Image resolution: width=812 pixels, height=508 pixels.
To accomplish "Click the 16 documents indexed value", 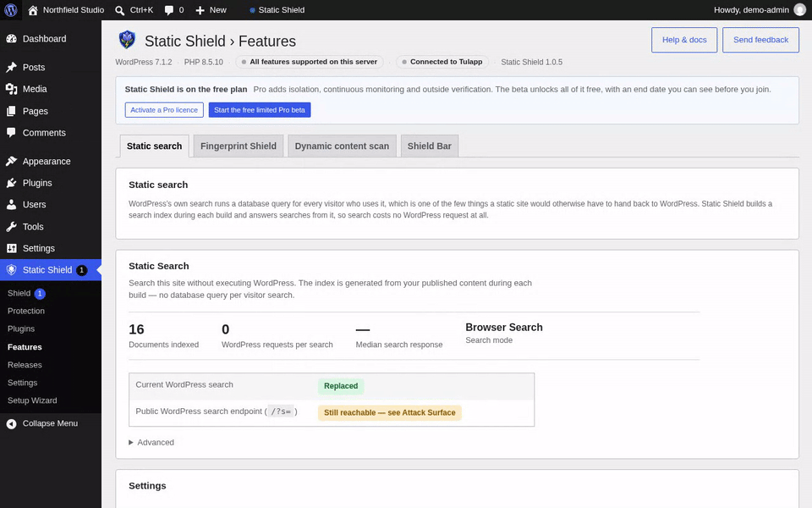I will tap(136, 329).
